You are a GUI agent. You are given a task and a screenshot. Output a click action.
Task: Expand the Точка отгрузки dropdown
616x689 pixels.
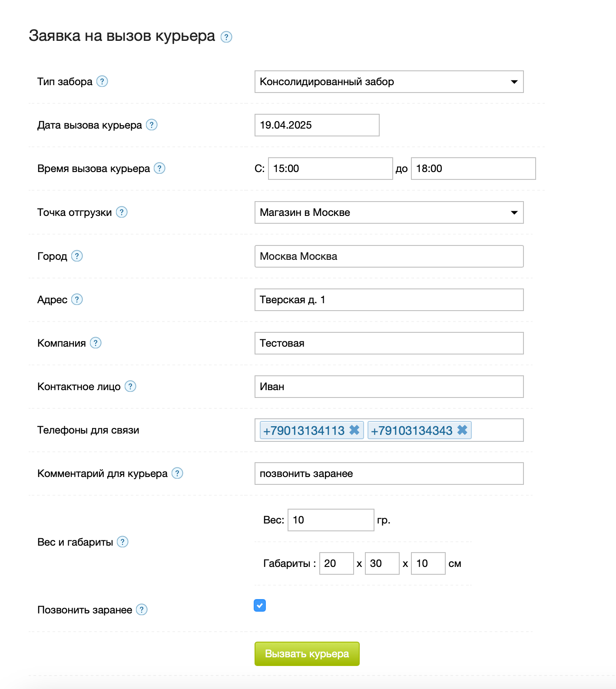tap(389, 212)
